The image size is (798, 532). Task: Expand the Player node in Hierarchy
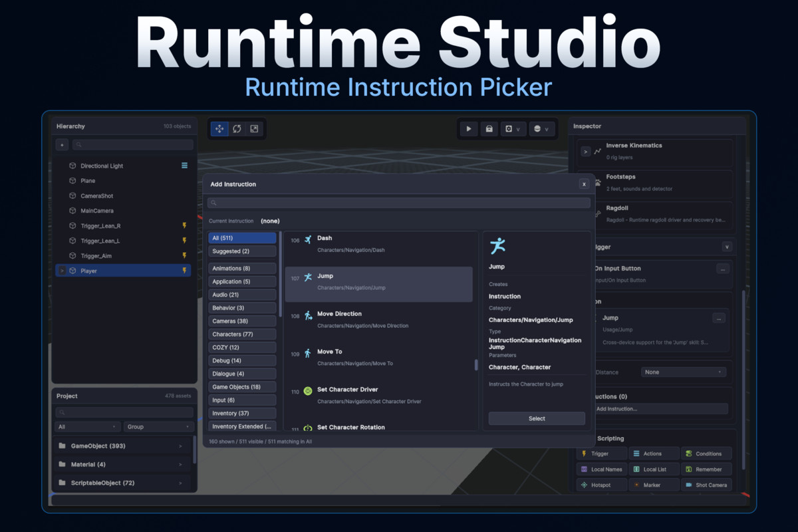(x=62, y=271)
